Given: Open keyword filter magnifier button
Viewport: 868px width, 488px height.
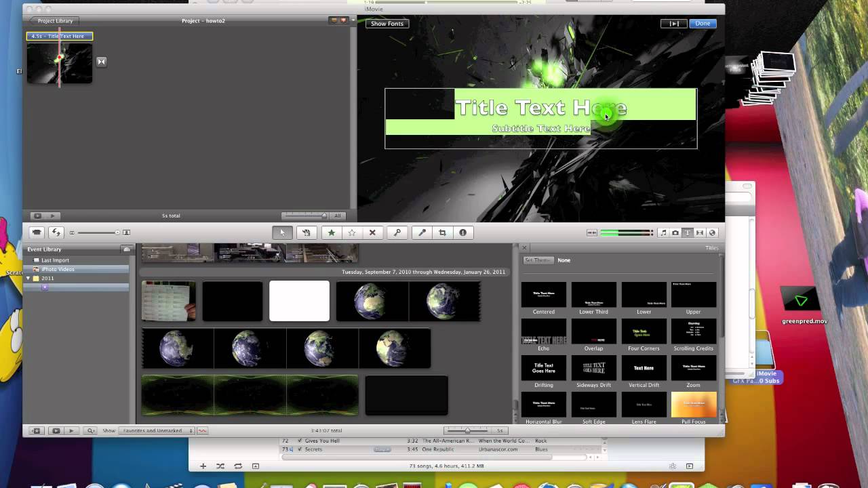Looking at the screenshot, I should click(x=90, y=430).
